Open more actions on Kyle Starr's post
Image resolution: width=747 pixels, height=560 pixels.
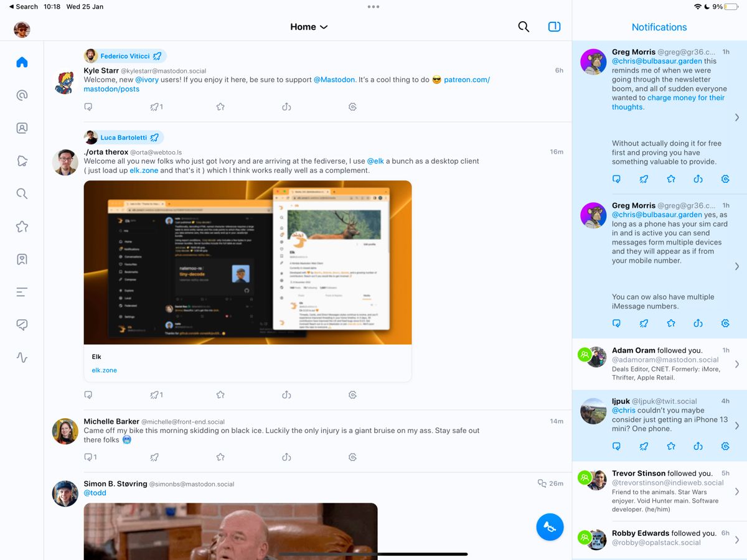click(x=352, y=107)
